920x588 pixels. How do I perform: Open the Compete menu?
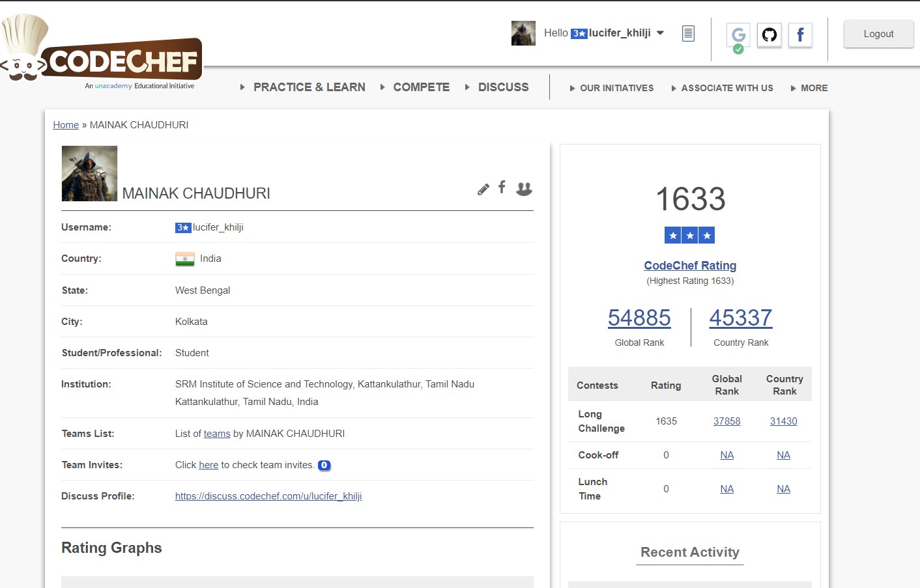click(421, 87)
